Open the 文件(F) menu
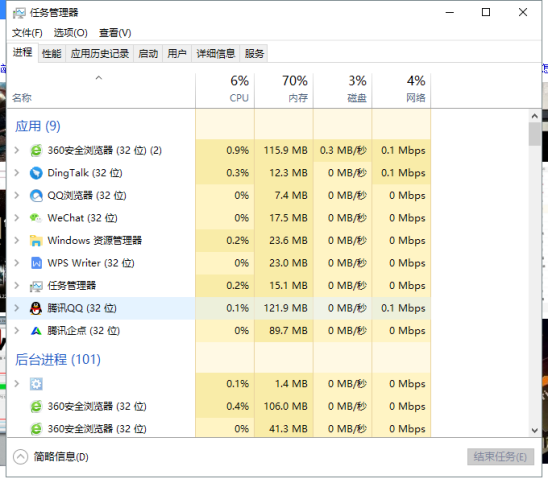The width and height of the screenshot is (548, 484). coord(27,33)
